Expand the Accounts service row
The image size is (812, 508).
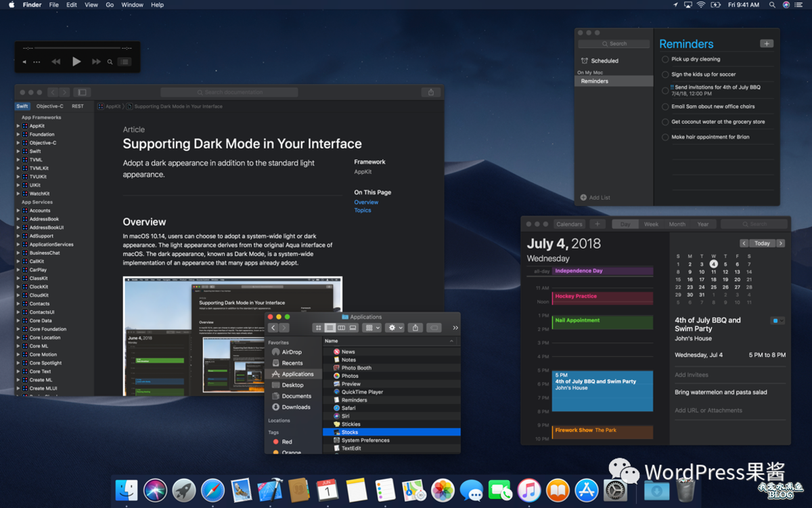[18, 211]
